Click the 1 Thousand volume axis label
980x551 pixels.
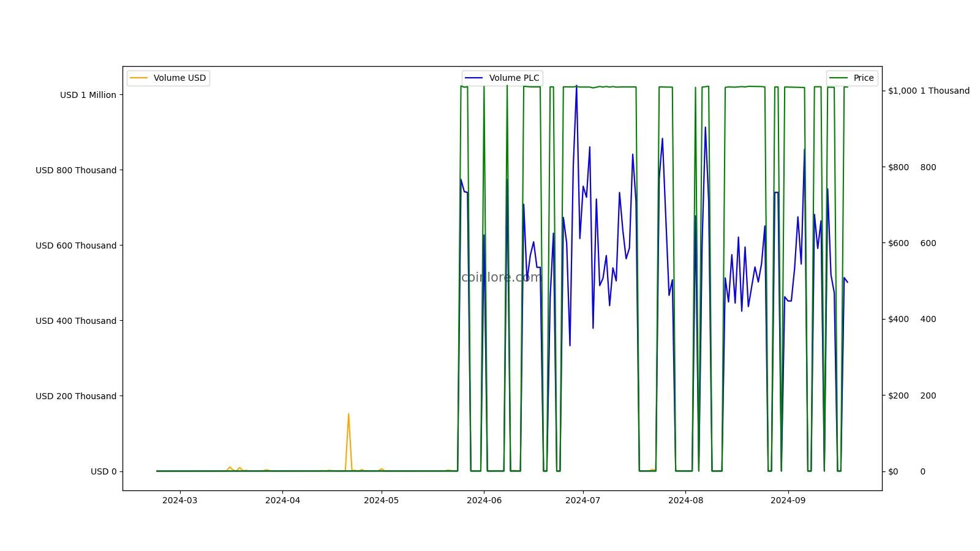944,91
